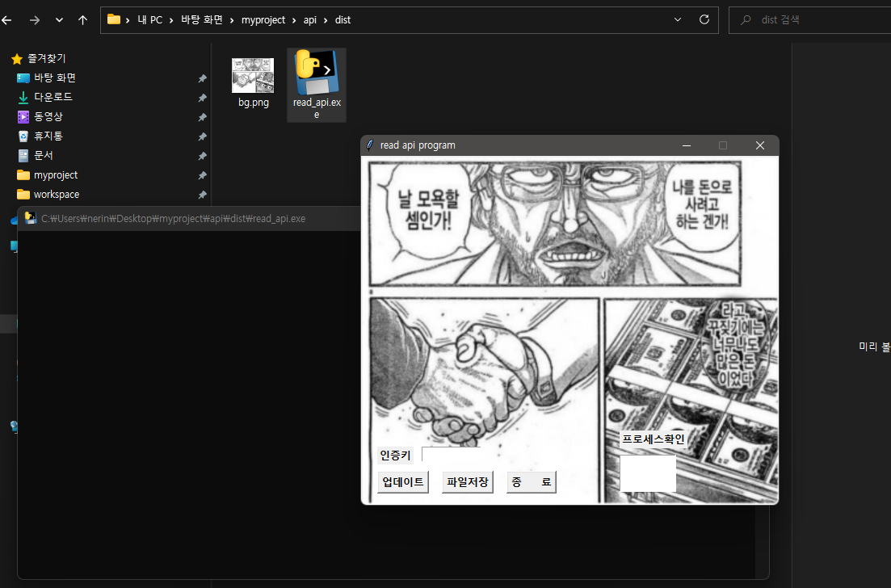Expand address bar history dropdown
The height and width of the screenshot is (588, 891).
pos(678,20)
